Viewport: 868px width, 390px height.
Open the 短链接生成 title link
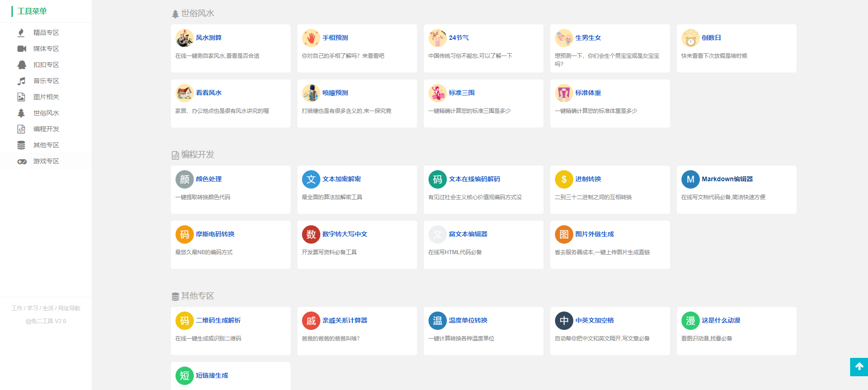pos(212,375)
